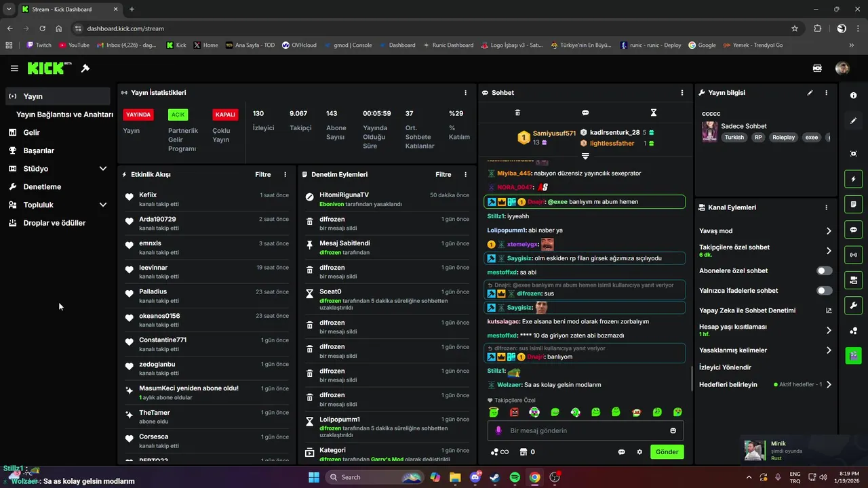Click the purple microphone icon in the message box
868x488 pixels.
point(498,430)
